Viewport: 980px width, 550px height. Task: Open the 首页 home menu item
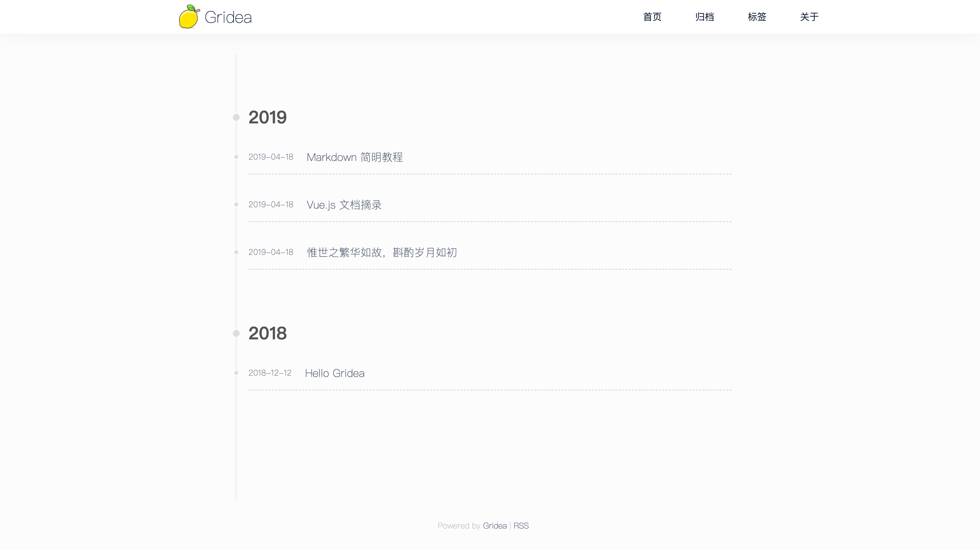click(x=652, y=17)
